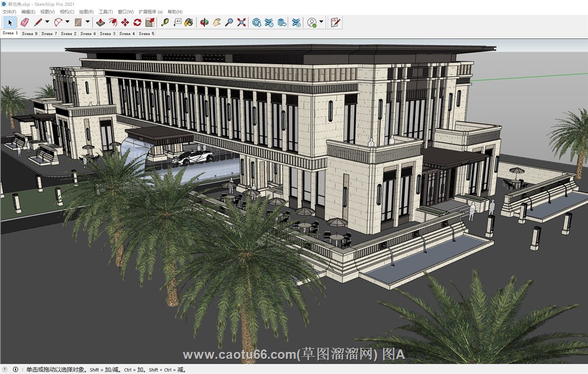Select the arrow Select tool
The width and height of the screenshot is (588, 374).
[10, 22]
